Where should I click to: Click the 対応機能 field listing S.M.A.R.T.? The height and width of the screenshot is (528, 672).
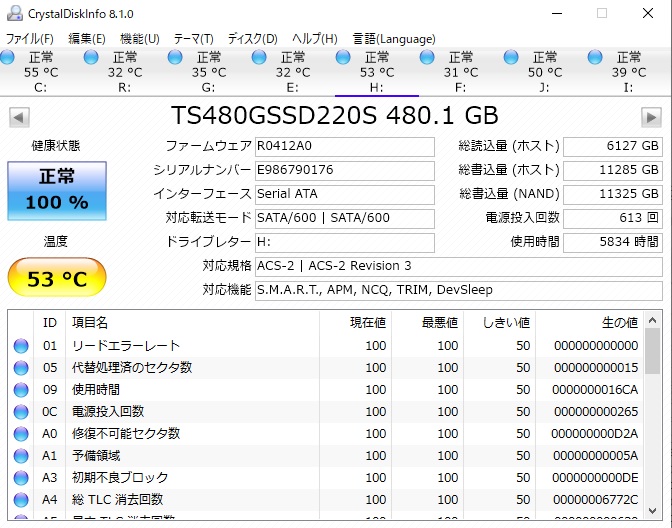[459, 290]
